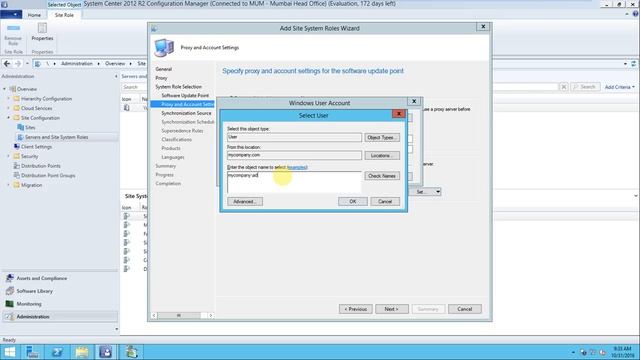Image resolution: width=640 pixels, height=360 pixels.
Task: Open File Explorer from the taskbar
Action: pyautogui.click(x=82, y=352)
